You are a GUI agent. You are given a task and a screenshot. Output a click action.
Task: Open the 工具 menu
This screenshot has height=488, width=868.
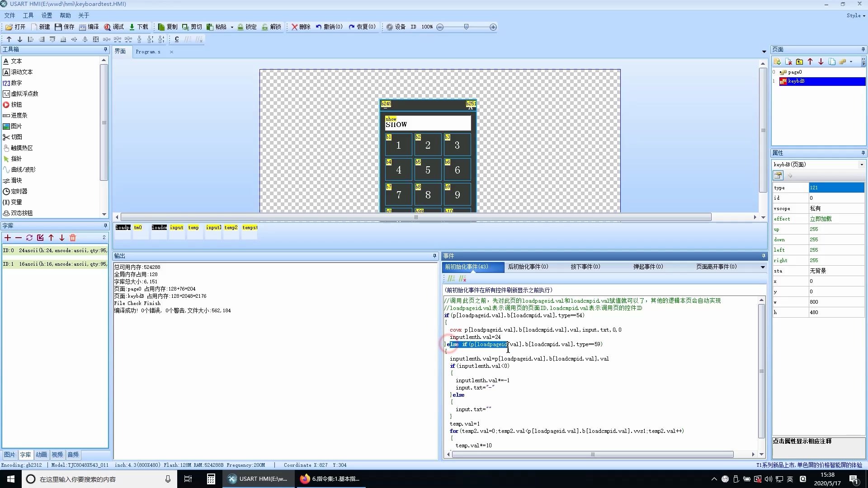pyautogui.click(x=28, y=15)
